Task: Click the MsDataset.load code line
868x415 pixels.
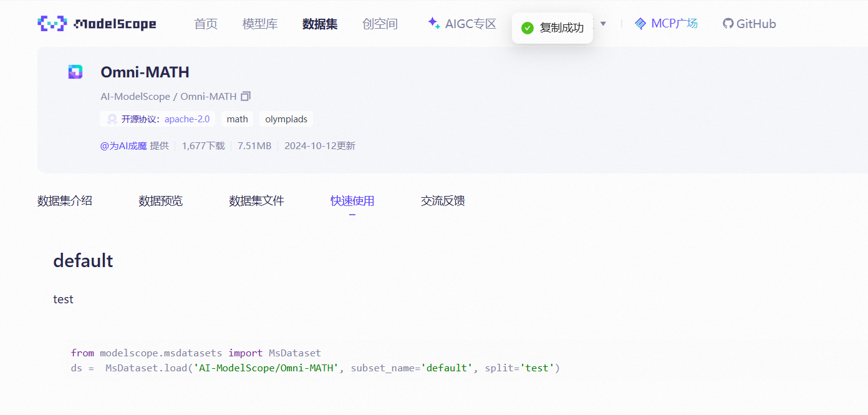Action: (x=316, y=368)
